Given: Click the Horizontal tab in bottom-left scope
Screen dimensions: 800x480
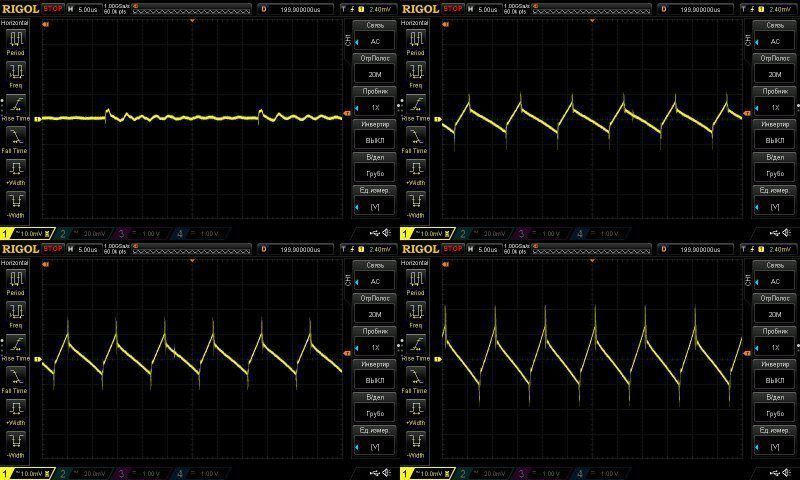Looking at the screenshot, I should click(x=15, y=263).
